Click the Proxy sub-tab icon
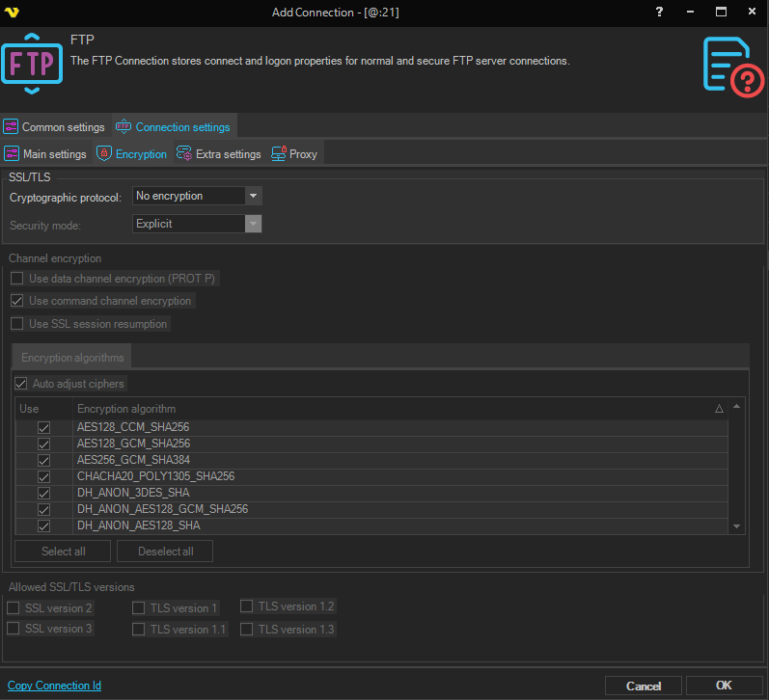Image resolution: width=769 pixels, height=700 pixels. coord(279,154)
